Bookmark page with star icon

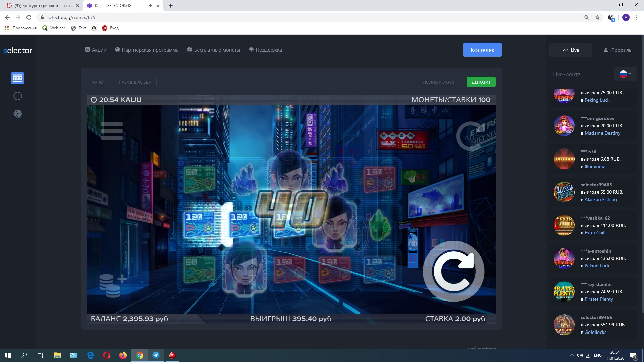(597, 17)
